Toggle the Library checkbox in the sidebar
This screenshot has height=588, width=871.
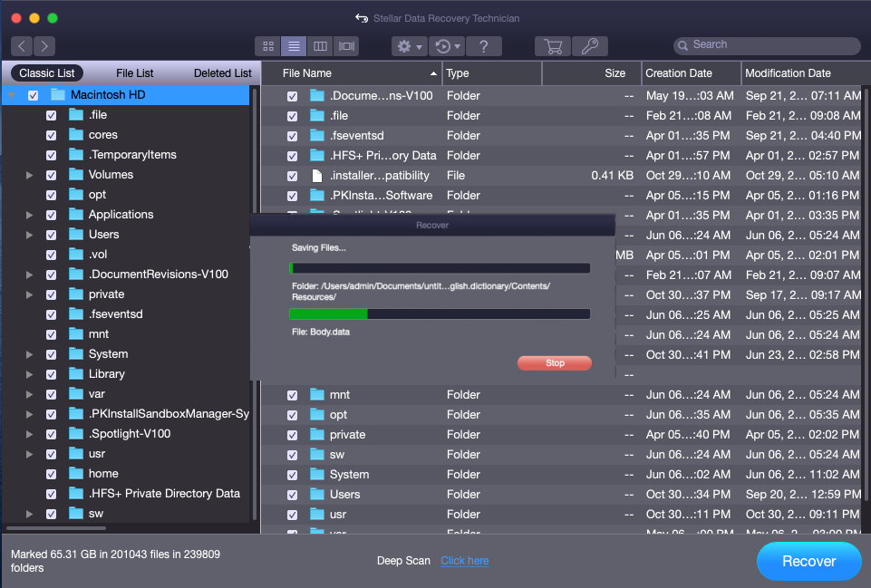tap(51, 374)
